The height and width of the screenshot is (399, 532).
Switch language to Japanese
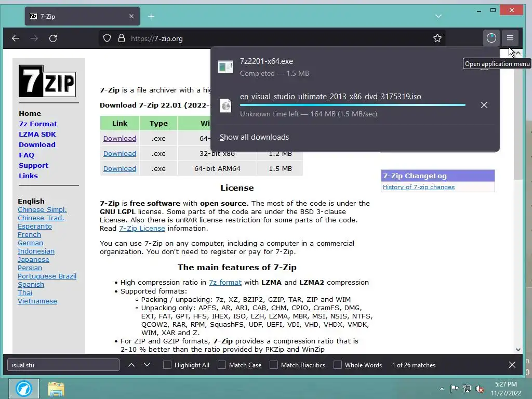click(x=33, y=260)
